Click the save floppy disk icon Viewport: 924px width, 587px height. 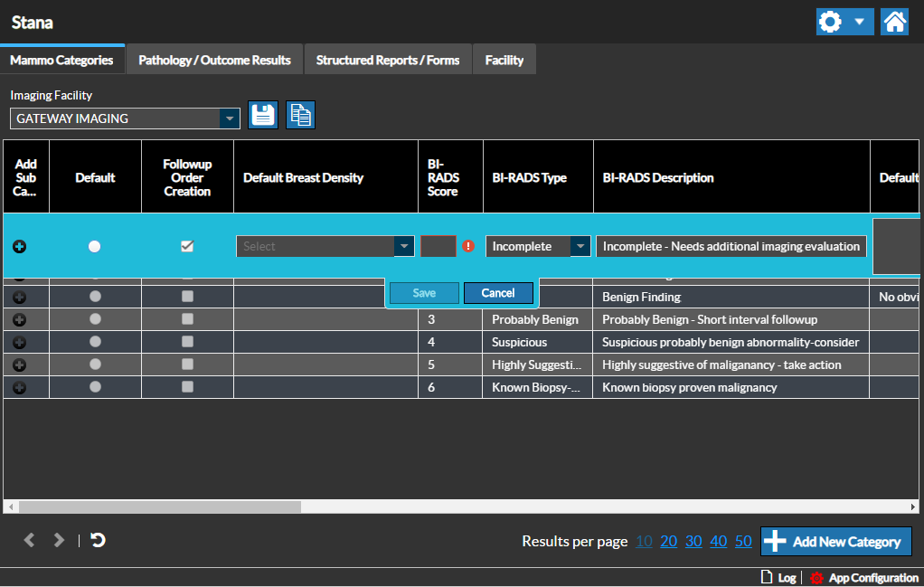[263, 115]
